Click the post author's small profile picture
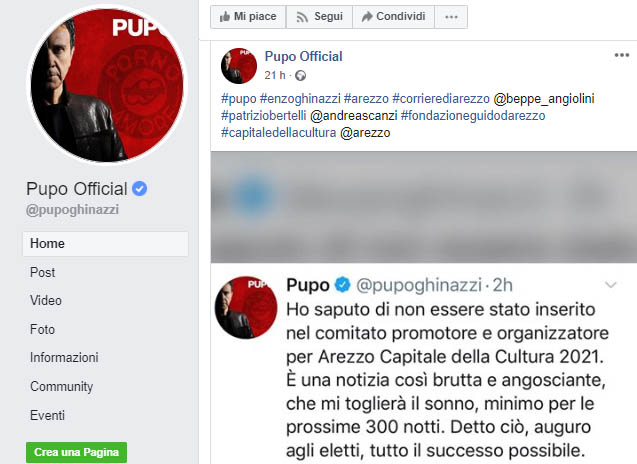This screenshot has width=637, height=464. tap(238, 66)
